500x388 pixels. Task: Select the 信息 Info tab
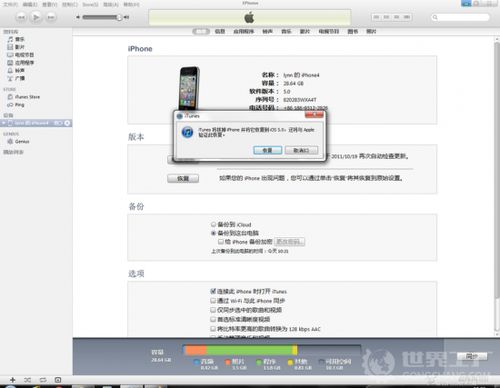(x=220, y=31)
